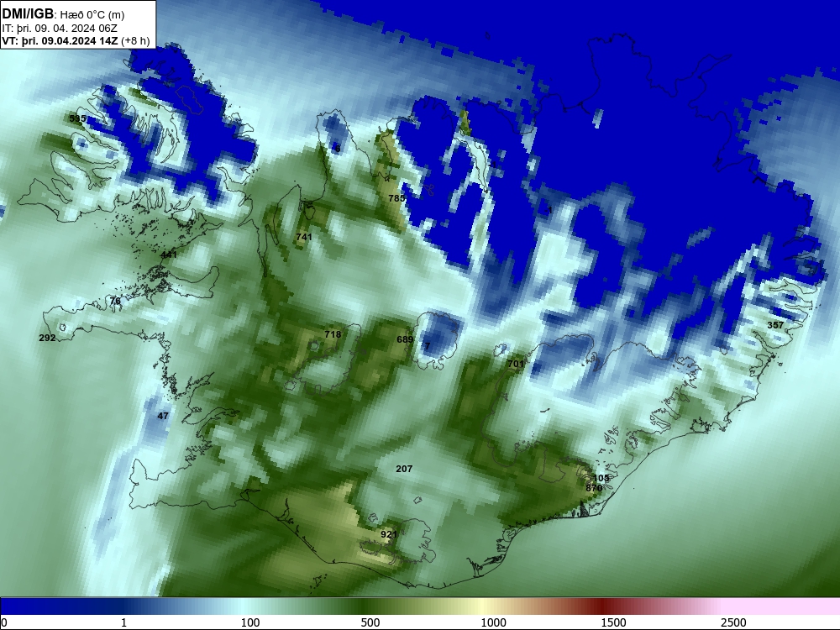Click the map value 76
The height and width of the screenshot is (630, 840).
click(115, 301)
